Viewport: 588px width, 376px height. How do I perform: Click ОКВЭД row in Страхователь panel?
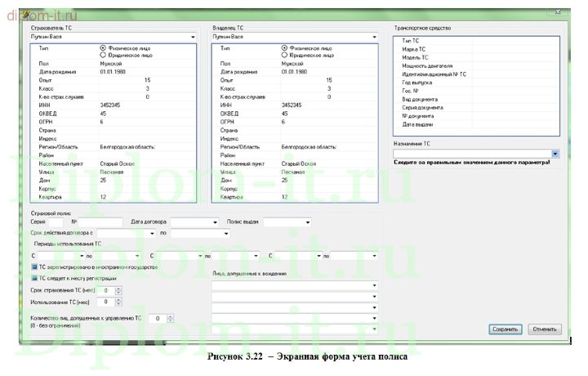114,114
